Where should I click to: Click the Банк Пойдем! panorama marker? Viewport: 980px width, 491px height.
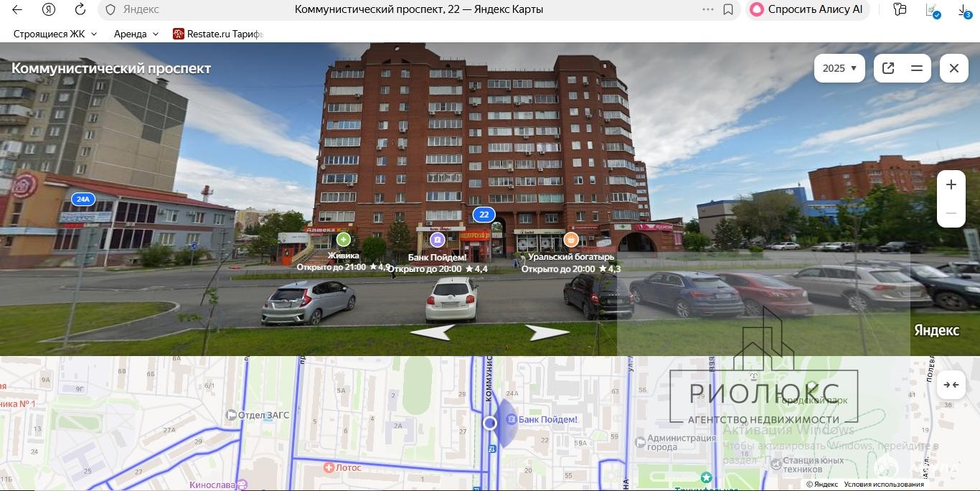coord(438,240)
